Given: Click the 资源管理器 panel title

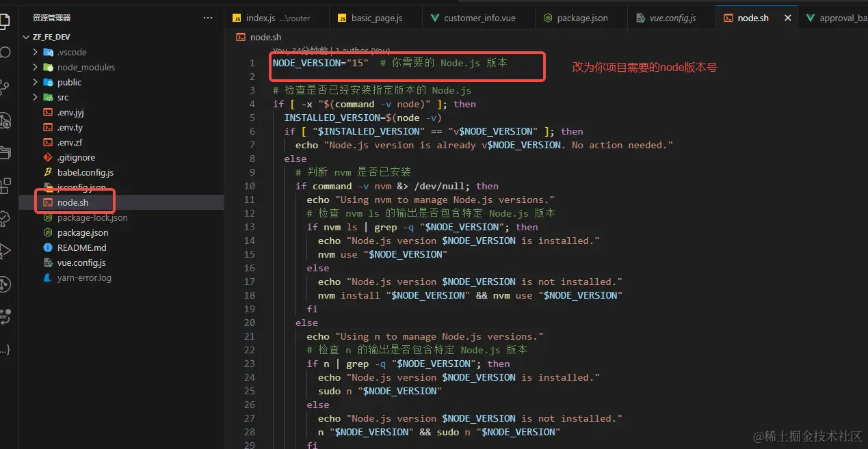Looking at the screenshot, I should point(51,18).
